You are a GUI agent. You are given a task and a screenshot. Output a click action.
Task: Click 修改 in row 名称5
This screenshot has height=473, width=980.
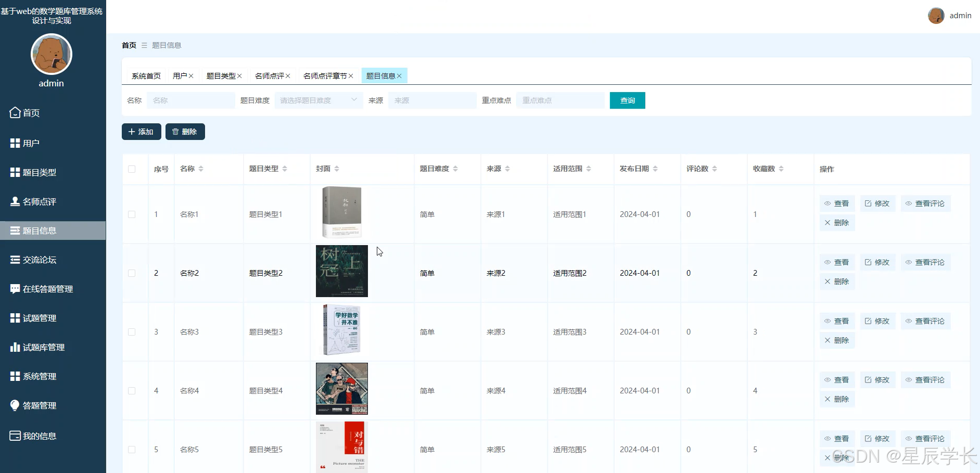coord(877,439)
